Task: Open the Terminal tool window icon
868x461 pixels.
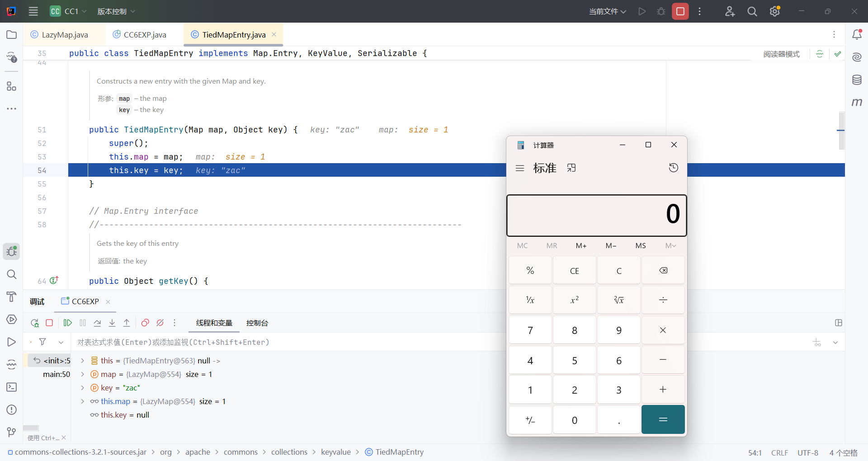Action: click(x=12, y=387)
